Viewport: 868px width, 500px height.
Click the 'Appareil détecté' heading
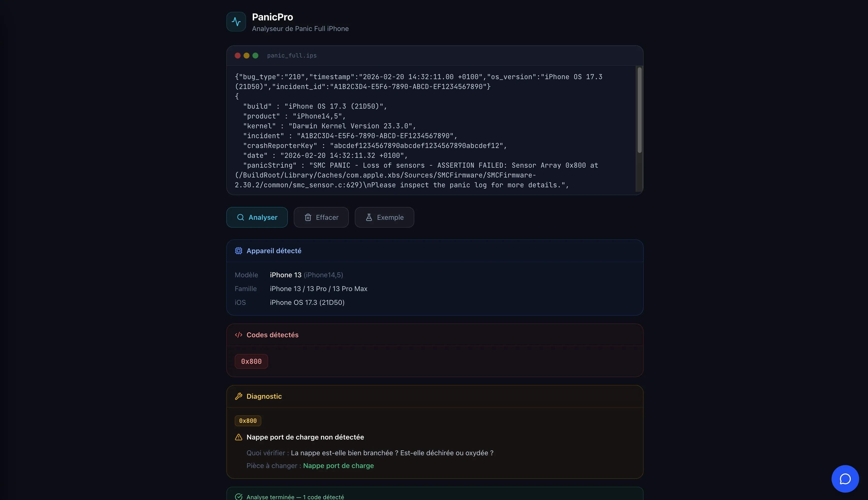274,251
